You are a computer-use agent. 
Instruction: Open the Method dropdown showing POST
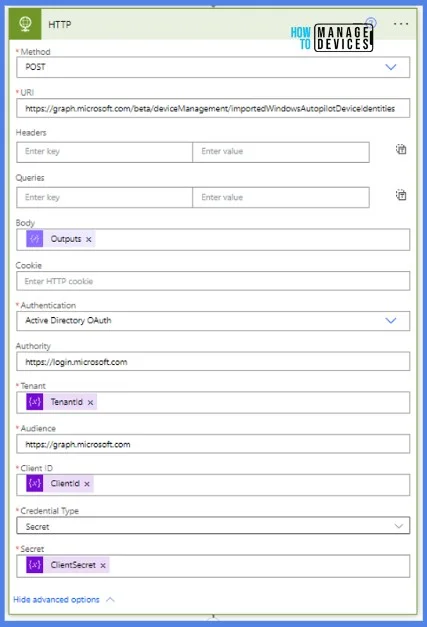213,67
